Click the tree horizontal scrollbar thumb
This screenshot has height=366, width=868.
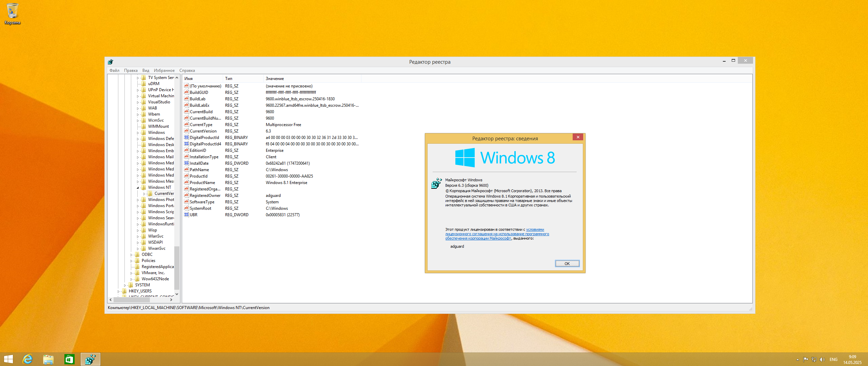(x=132, y=300)
